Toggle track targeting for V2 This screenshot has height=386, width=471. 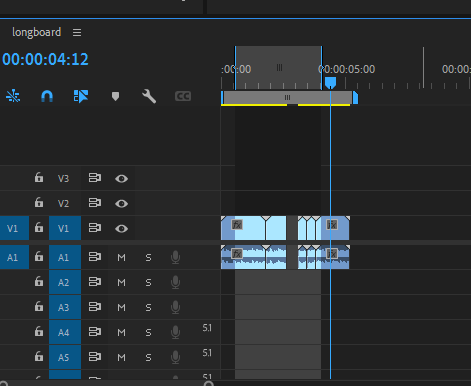[64, 203]
